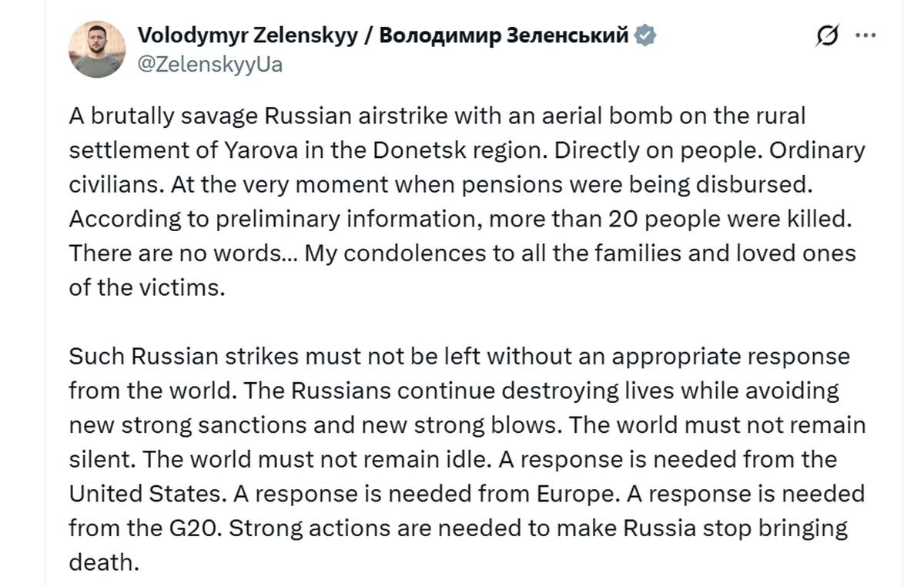Click the "Volodymyr Zelenskyy" display name

click(247, 35)
